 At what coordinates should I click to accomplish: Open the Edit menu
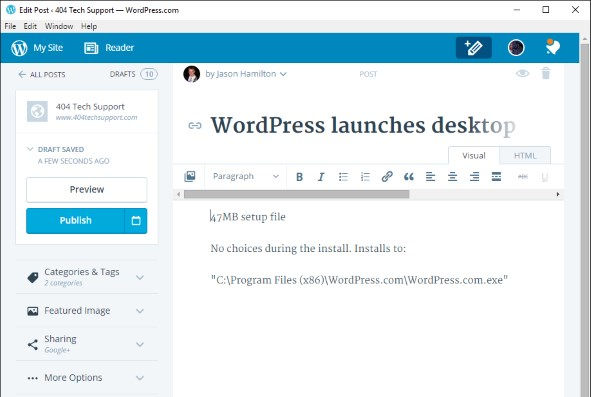[30, 26]
